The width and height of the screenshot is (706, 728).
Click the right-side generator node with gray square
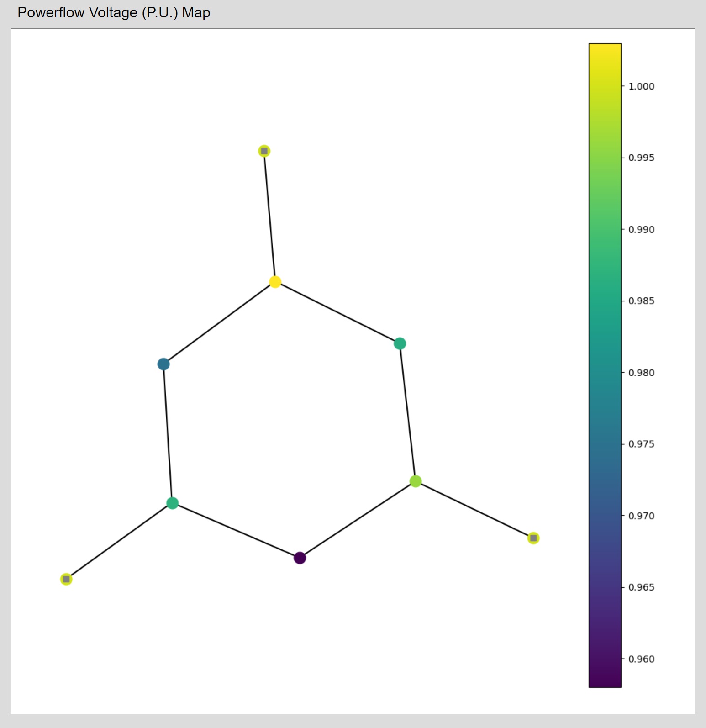coord(533,538)
